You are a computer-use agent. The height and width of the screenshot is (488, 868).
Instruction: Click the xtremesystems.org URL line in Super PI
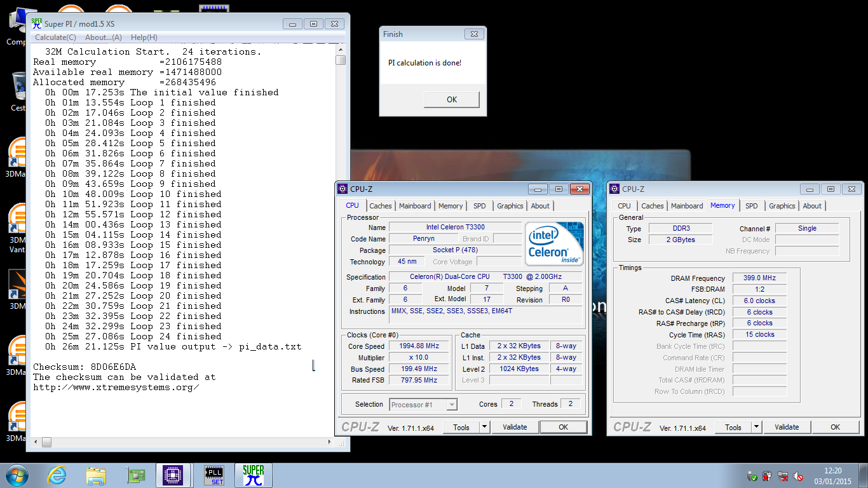[116, 387]
